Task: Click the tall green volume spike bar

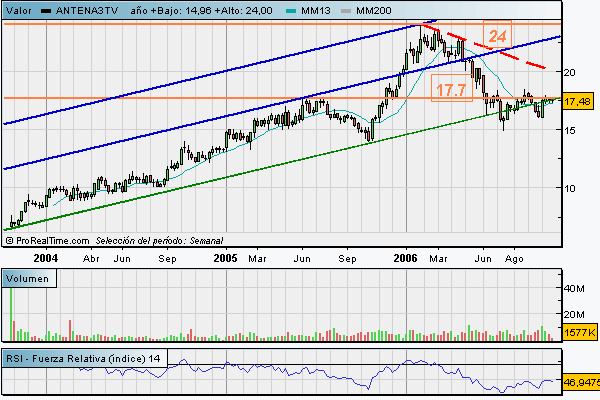Action: [x=11, y=314]
